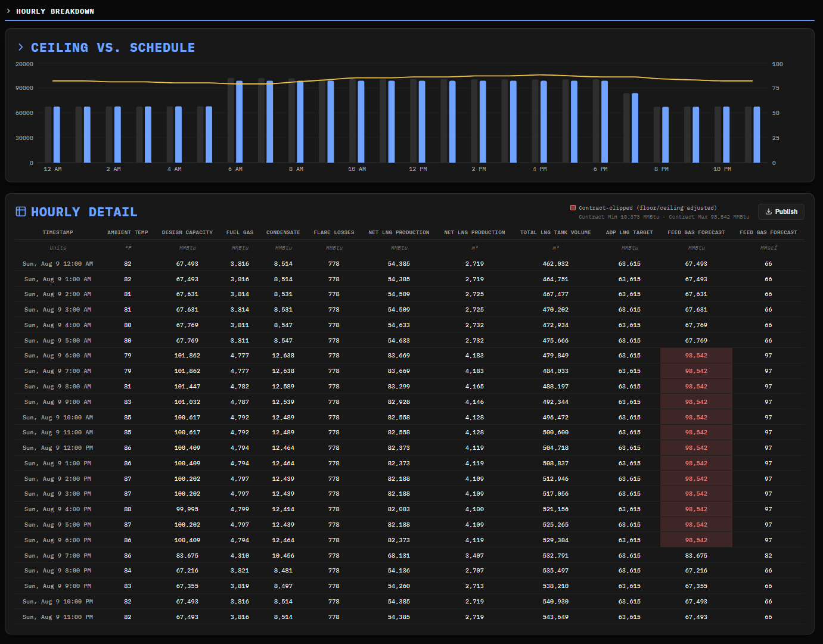Select the Sun, Aug 9 12:00 AM row timestamp
The image size is (823, 644).
[58, 263]
